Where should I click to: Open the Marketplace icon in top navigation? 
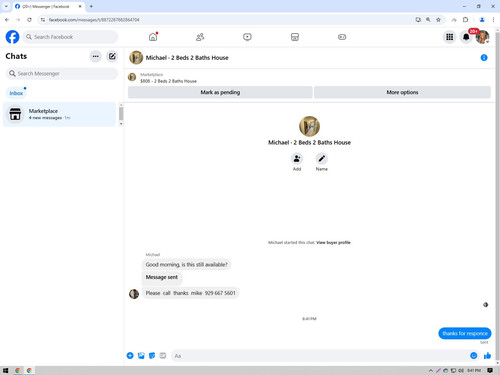pyautogui.click(x=295, y=37)
